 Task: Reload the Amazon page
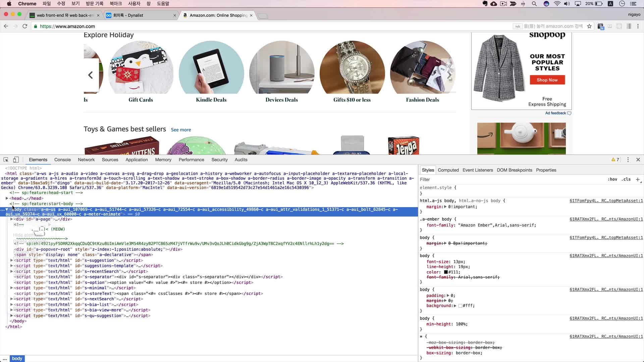pos(25,26)
